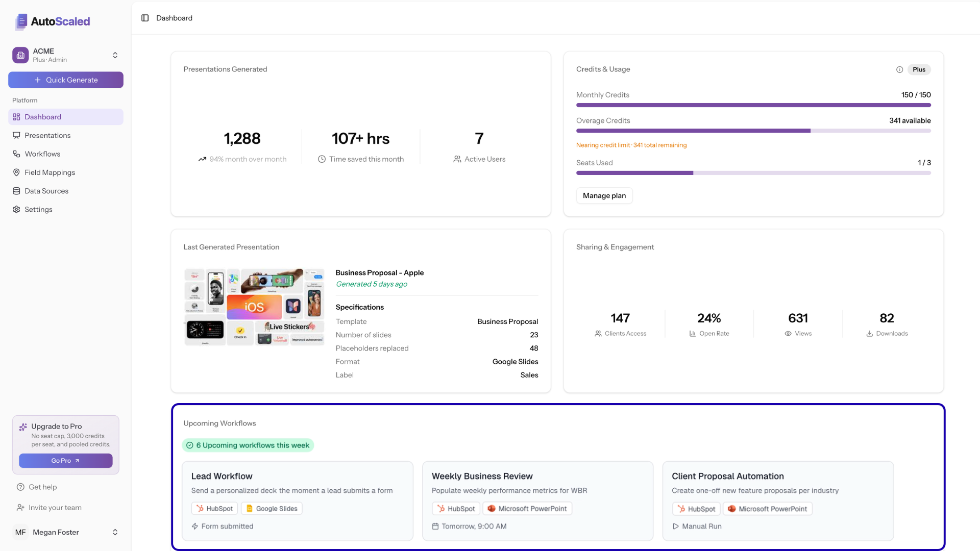Open Workflows in the sidebar
Viewport: 980px width, 551px height.
click(66, 154)
